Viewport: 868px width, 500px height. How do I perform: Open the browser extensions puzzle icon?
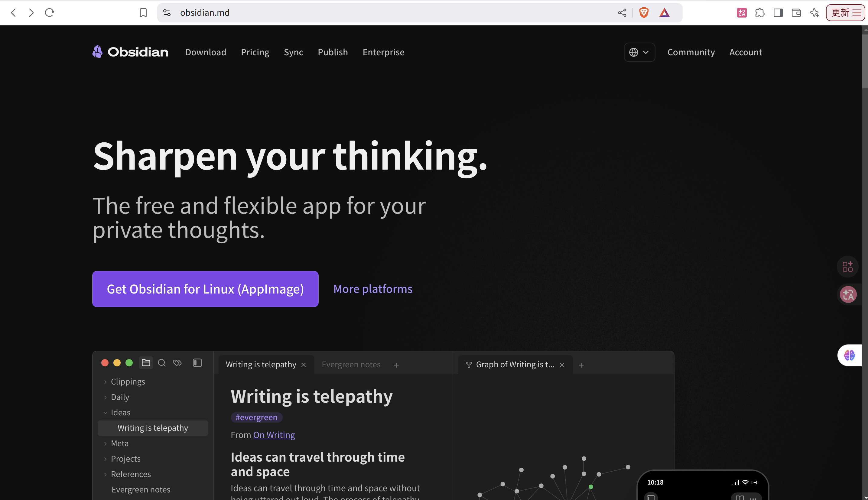click(x=760, y=13)
